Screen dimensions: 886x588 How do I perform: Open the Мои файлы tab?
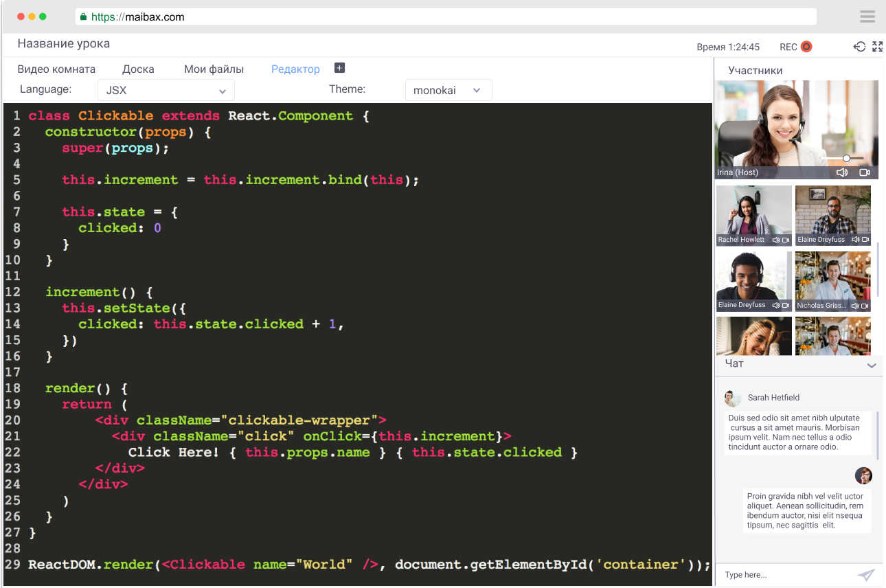[214, 69]
